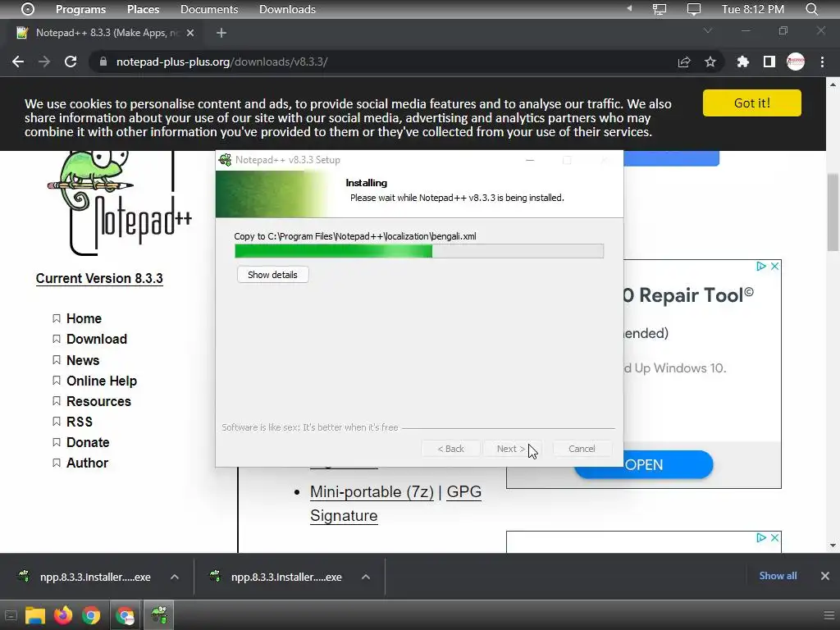The height and width of the screenshot is (630, 840).
Task: Open the taskbar menu lines icon
Action: (829, 615)
